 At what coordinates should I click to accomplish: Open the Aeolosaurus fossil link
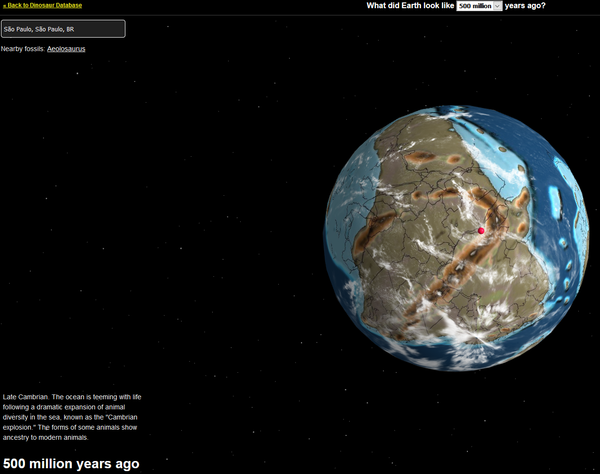point(66,48)
